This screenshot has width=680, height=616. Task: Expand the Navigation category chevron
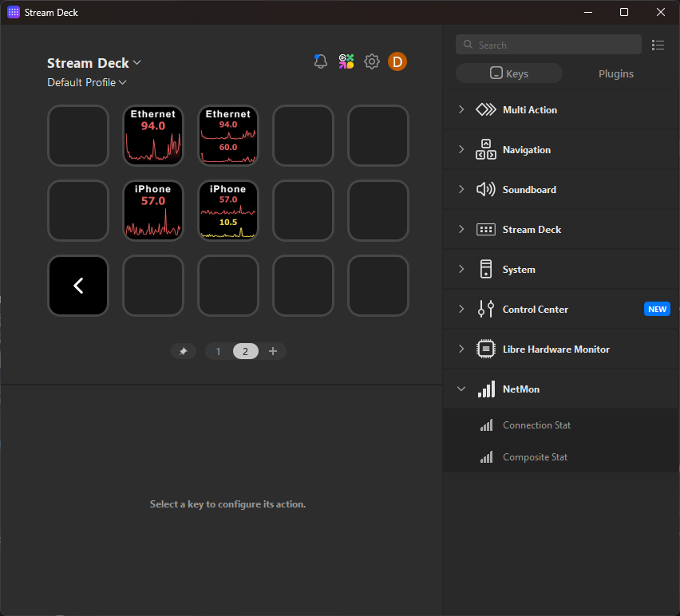coord(461,149)
